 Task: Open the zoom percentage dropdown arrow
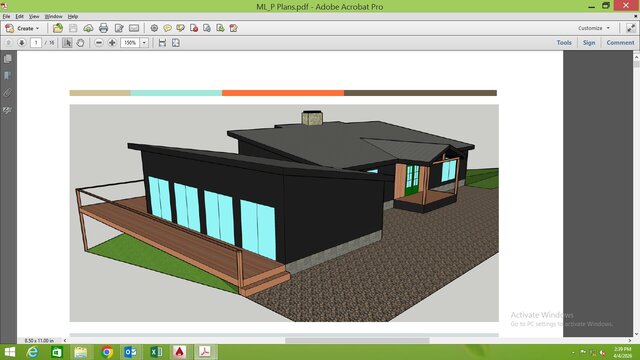(144, 42)
